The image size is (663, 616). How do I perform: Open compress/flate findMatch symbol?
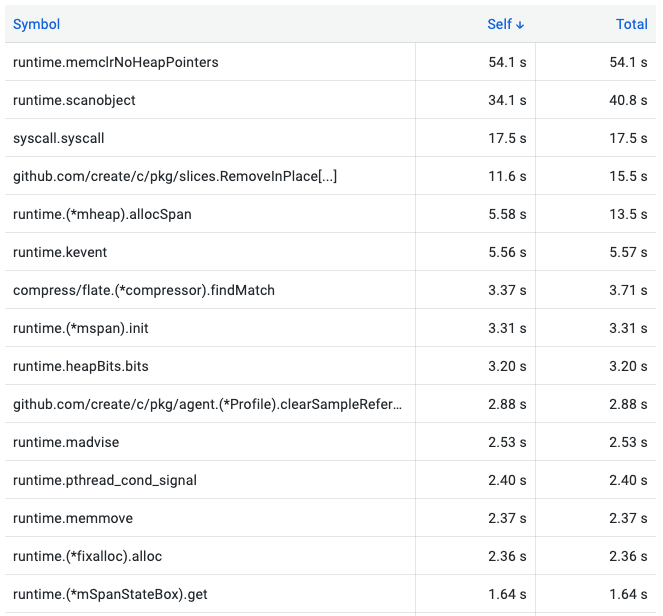144,290
